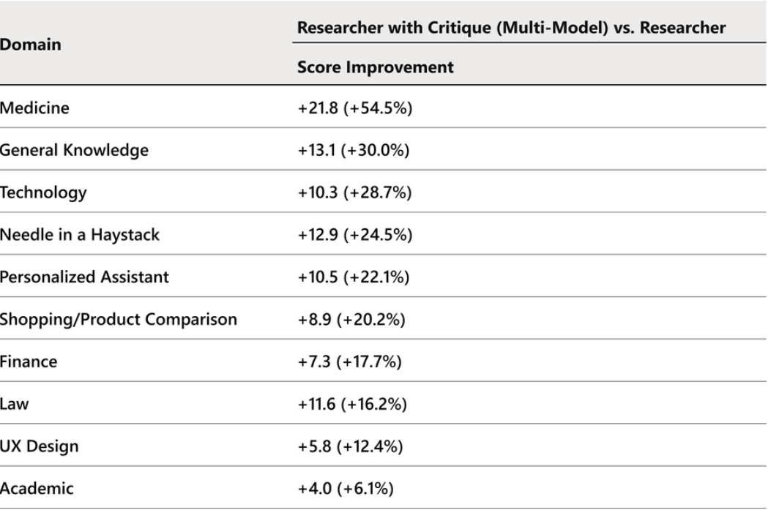Image resolution: width=771 pixels, height=532 pixels.
Task: Click the Score Improvement subheader
Action: point(376,67)
